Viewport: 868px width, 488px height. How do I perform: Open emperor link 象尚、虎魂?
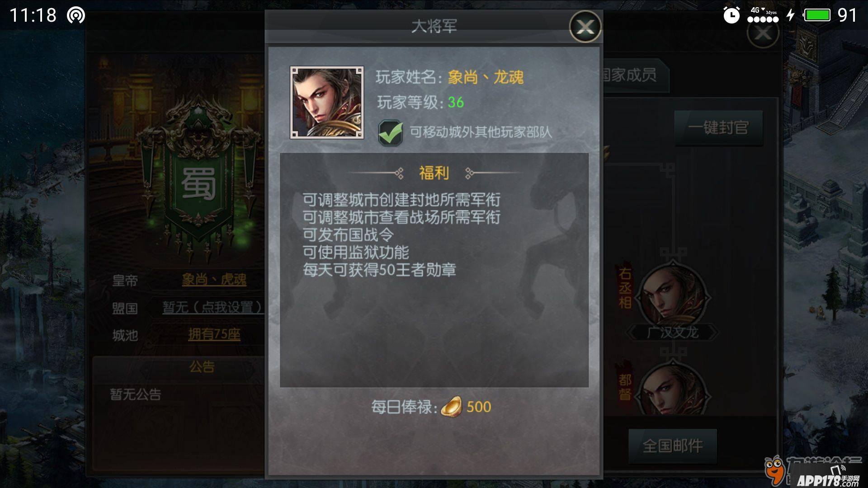(214, 280)
